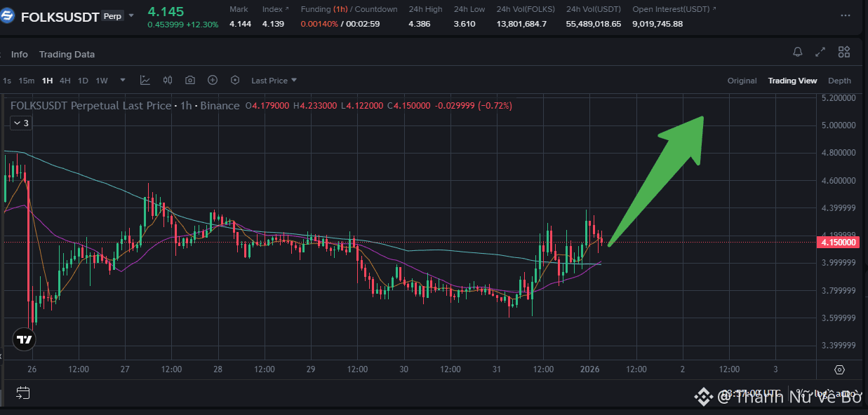
Task: Click the last price 4.145 header
Action: click(166, 11)
